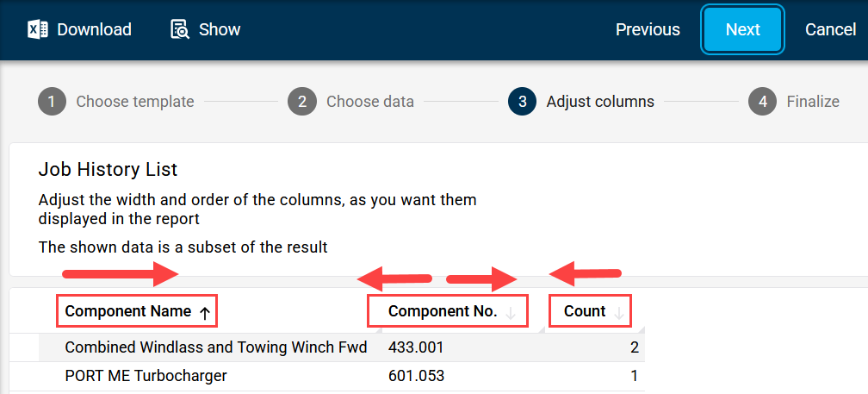Click the sort arrow beside Count
The image size is (868, 394).
tap(619, 313)
